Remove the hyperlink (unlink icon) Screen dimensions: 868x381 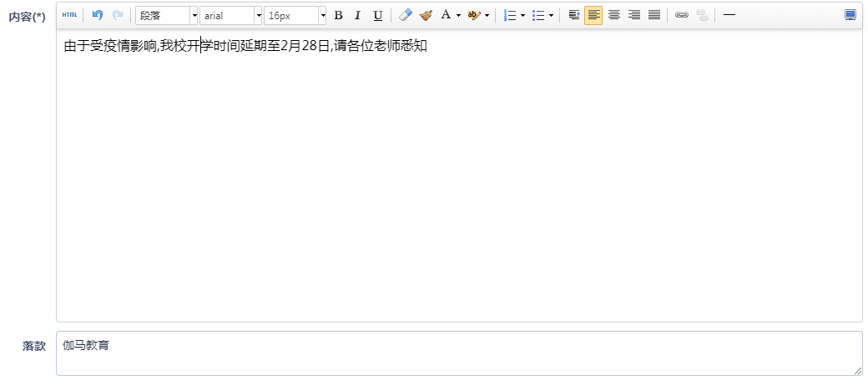[x=703, y=16]
